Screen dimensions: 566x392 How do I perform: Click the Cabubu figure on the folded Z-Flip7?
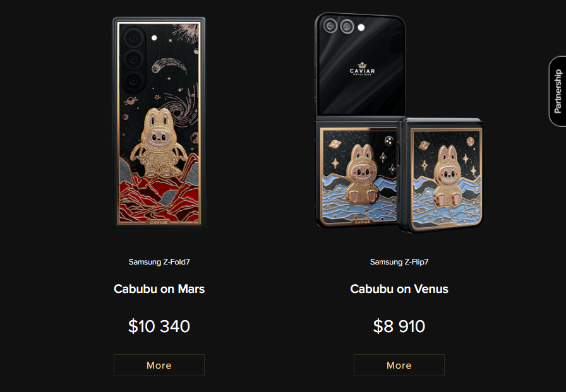[447, 175]
